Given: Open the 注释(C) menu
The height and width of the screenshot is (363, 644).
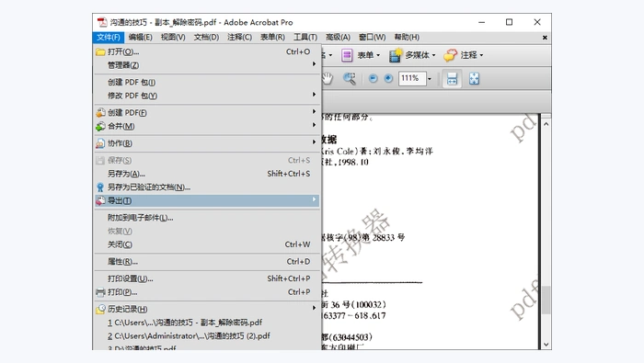Looking at the screenshot, I should pyautogui.click(x=239, y=38).
